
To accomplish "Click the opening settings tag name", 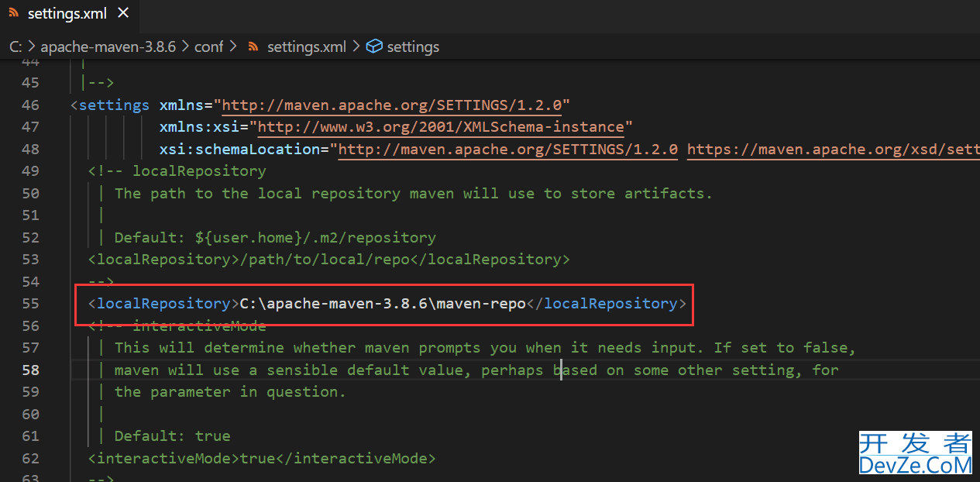I will (114, 105).
